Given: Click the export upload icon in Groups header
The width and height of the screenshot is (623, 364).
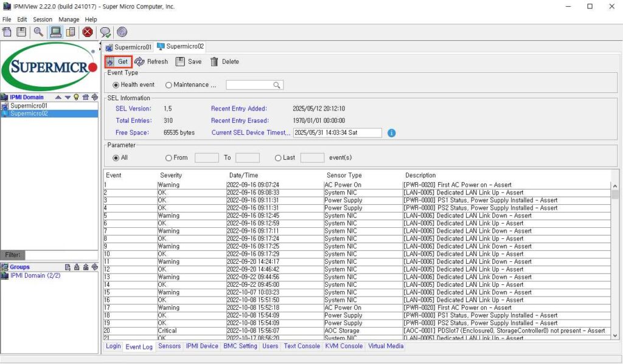Looking at the screenshot, I should pyautogui.click(x=85, y=267).
